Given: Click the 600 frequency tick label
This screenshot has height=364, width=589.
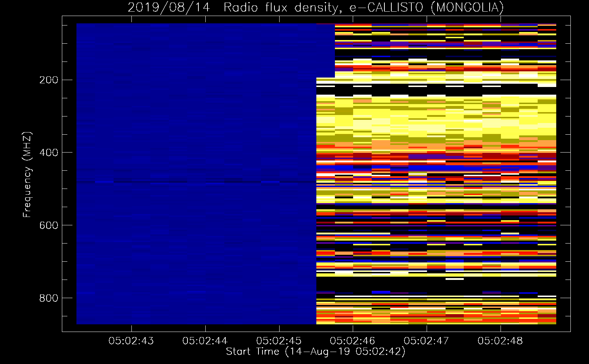Looking at the screenshot, I should 49,225.
